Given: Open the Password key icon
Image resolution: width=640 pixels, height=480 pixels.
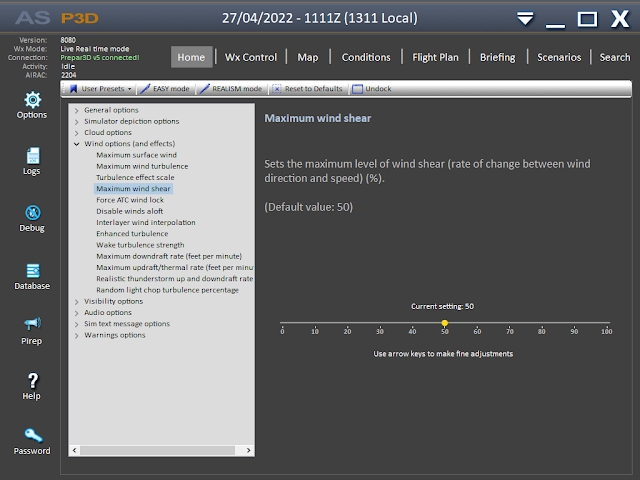Looking at the screenshot, I should pyautogui.click(x=32, y=441).
